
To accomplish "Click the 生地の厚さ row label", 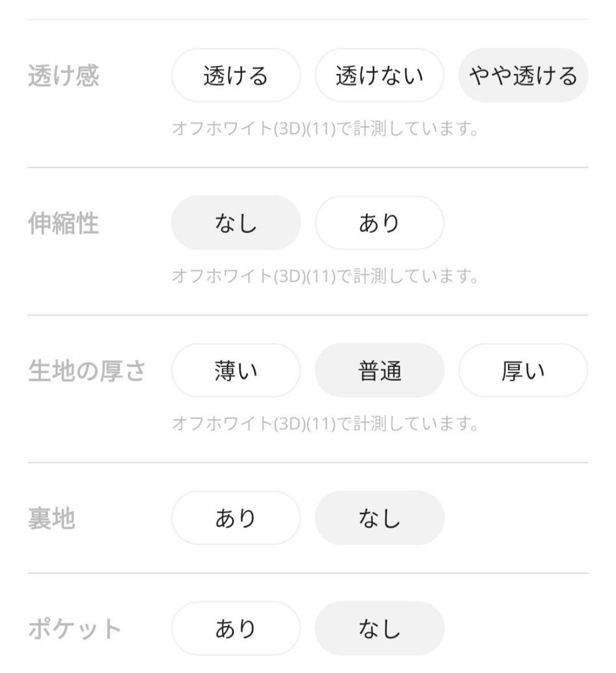I will point(87,371).
